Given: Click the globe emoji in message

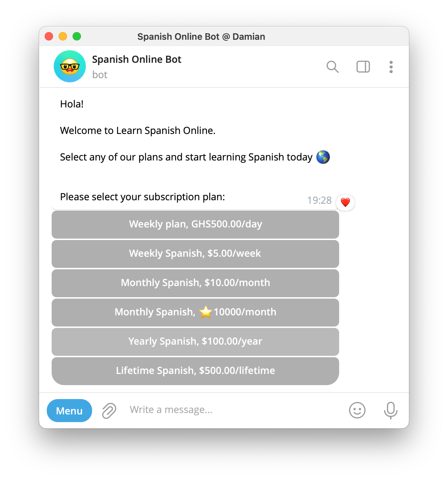Looking at the screenshot, I should tap(323, 157).
